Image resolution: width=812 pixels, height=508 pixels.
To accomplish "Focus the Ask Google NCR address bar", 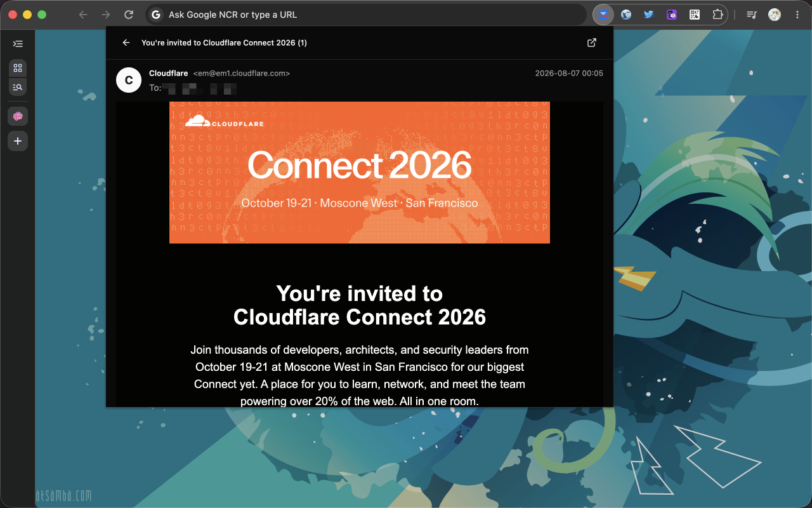I will [367, 15].
